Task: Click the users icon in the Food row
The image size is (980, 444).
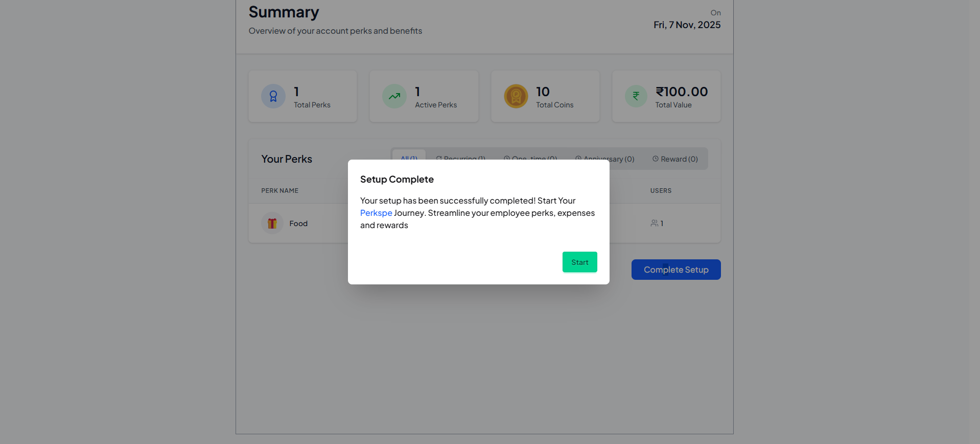Action: (x=654, y=224)
